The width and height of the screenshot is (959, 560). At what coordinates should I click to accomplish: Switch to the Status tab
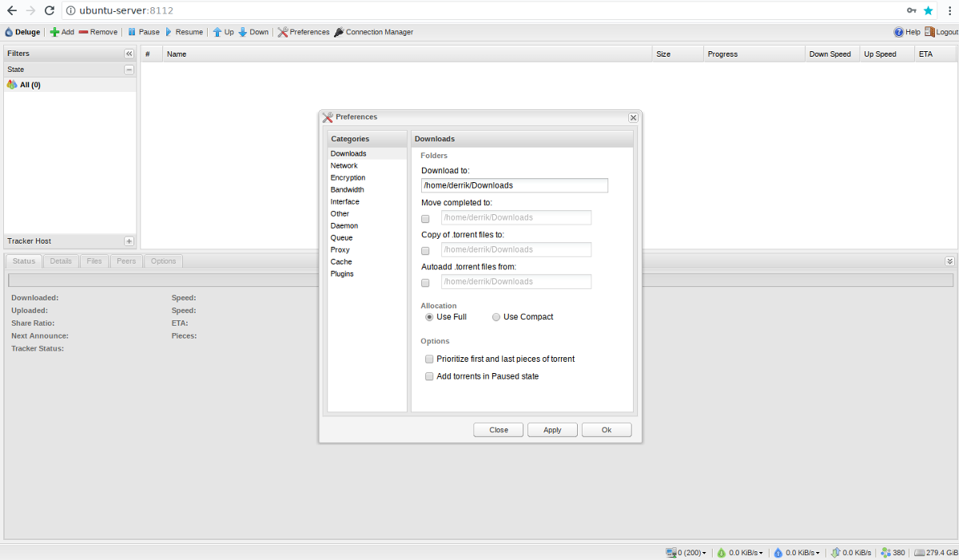[24, 261]
